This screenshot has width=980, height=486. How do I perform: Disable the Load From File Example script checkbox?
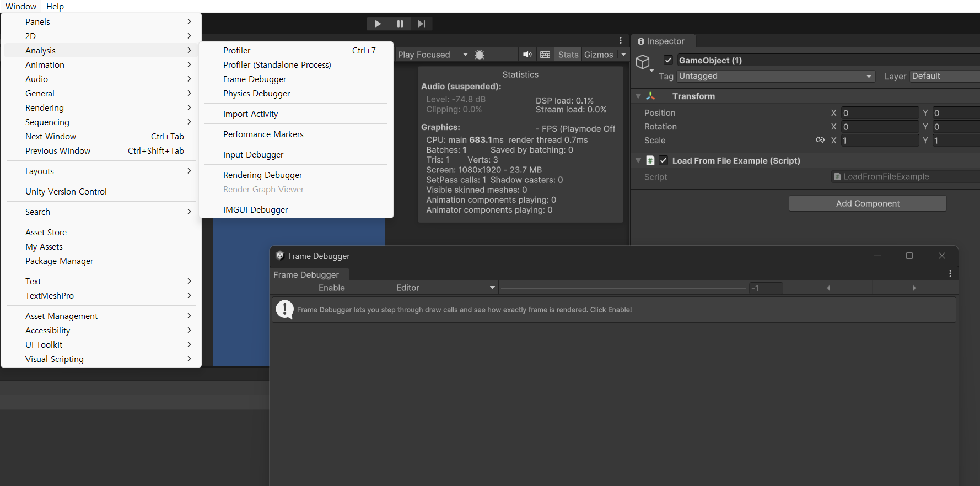point(664,160)
